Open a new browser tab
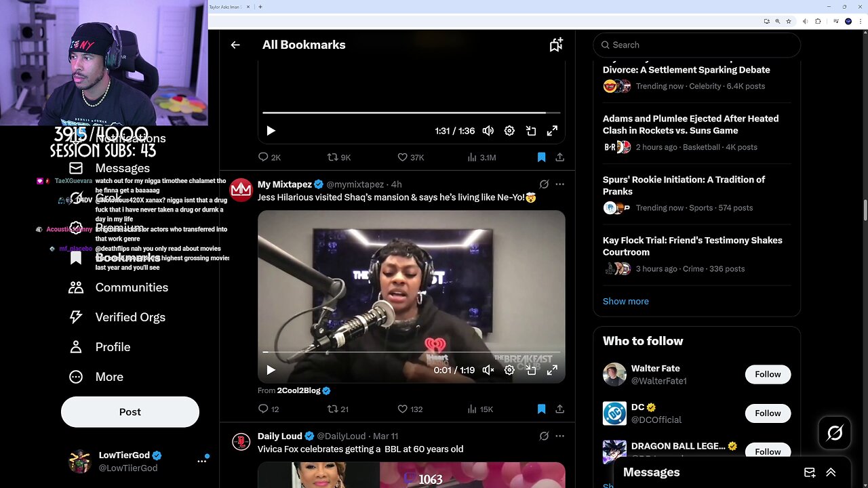Screen dimensions: 868x488 click(260, 7)
